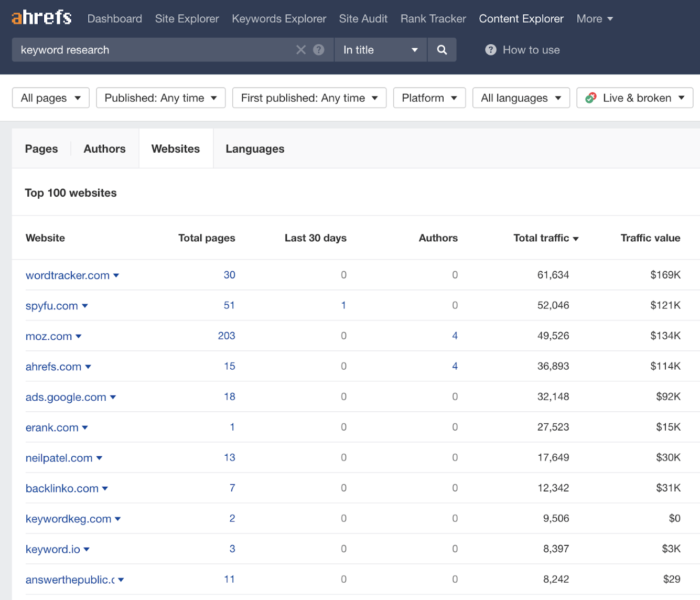Open the First published: Any time filter
Screen dimensions: 700x600
[x=309, y=98]
